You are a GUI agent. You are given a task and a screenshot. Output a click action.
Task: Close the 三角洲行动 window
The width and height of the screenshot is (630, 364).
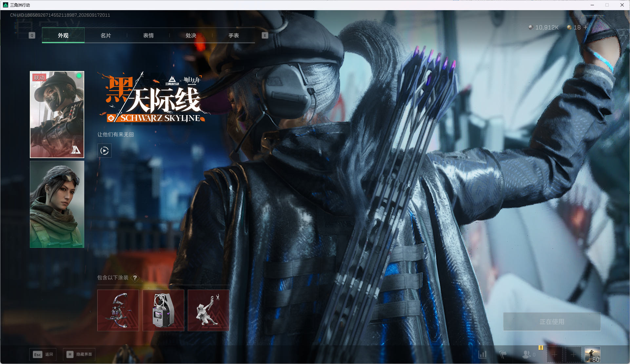pyautogui.click(x=622, y=5)
